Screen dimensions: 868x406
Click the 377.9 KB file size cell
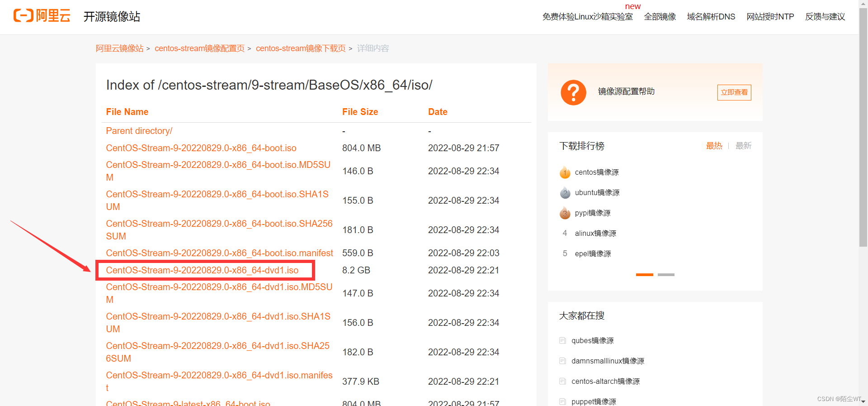coord(360,382)
